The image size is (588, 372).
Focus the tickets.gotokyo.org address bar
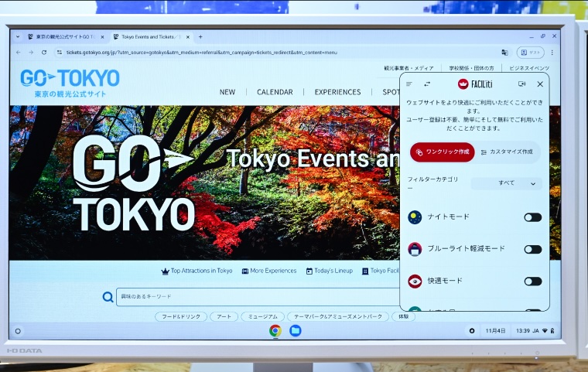pyautogui.click(x=202, y=53)
